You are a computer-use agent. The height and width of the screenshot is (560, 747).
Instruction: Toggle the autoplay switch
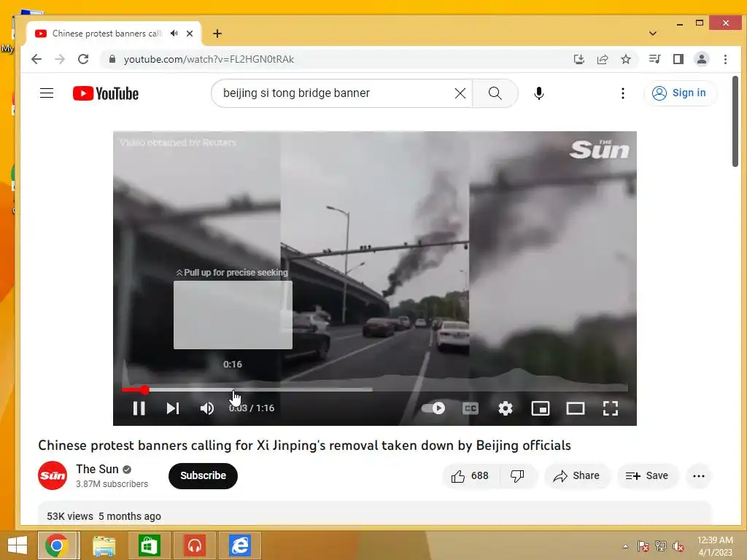pyautogui.click(x=433, y=408)
